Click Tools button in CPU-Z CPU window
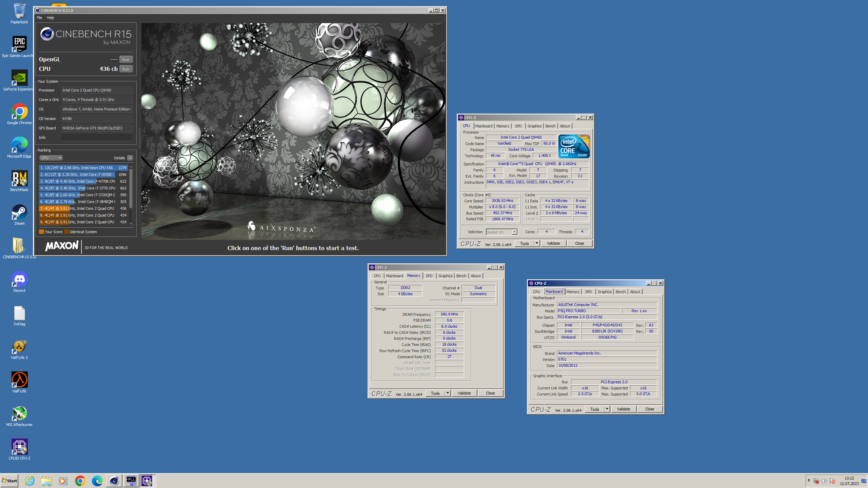The height and width of the screenshot is (488, 868). pyautogui.click(x=525, y=243)
